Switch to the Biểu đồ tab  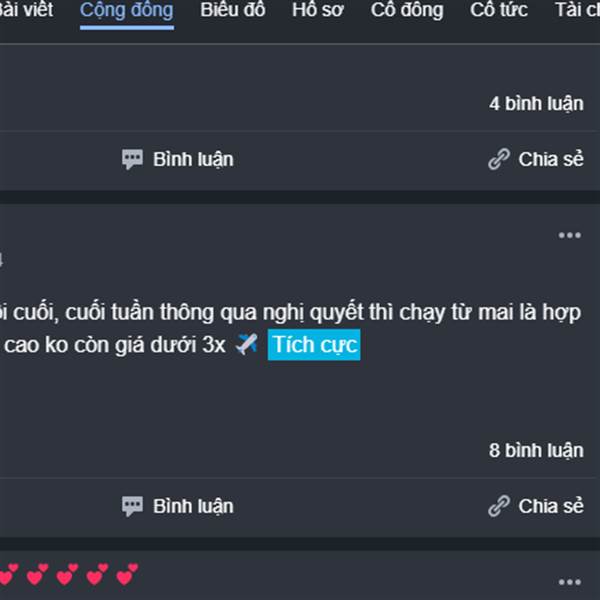click(233, 10)
